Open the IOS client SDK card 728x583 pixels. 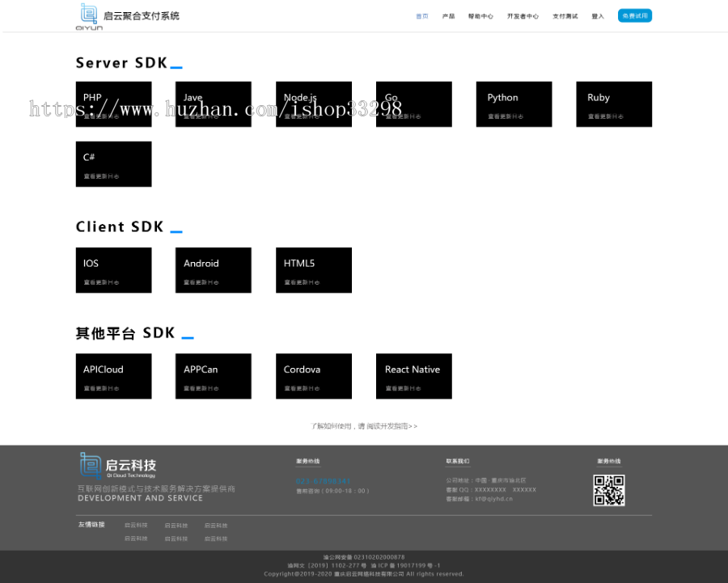[114, 270]
